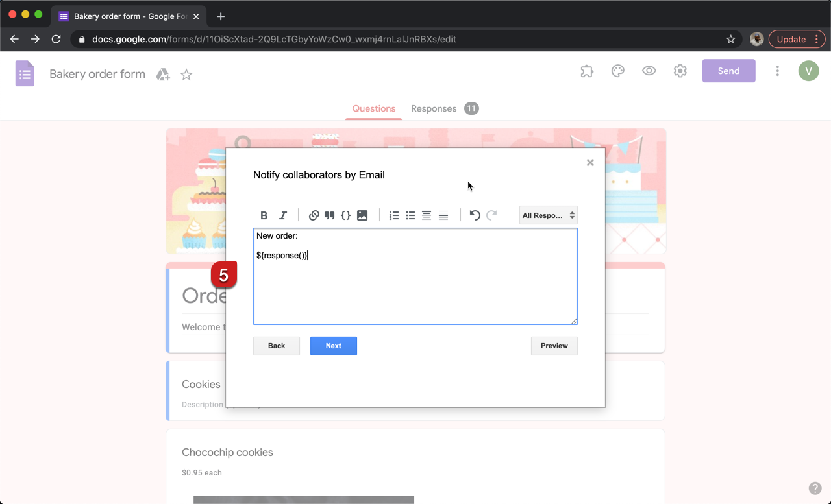Open the All Responses dropdown
The width and height of the screenshot is (831, 504).
548,215
